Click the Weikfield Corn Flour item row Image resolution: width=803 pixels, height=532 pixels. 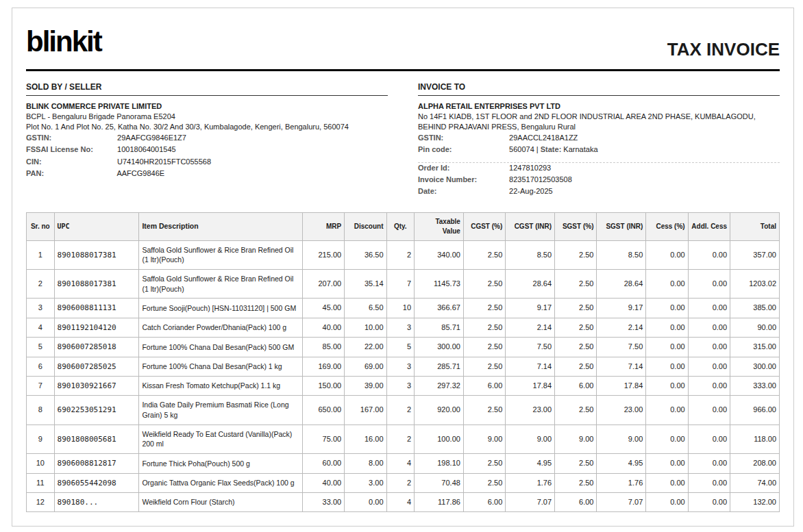(188, 502)
